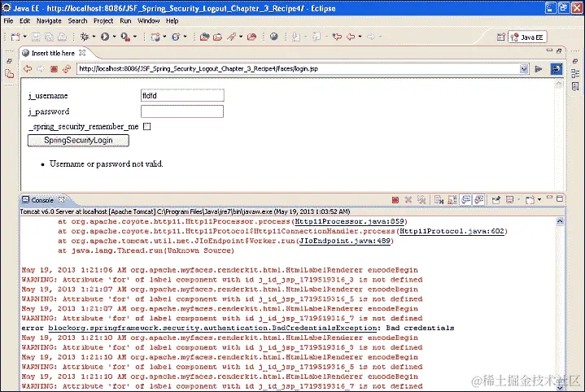Image resolution: width=585 pixels, height=392 pixels.
Task: Open the Navigate menu
Action: 49,21
